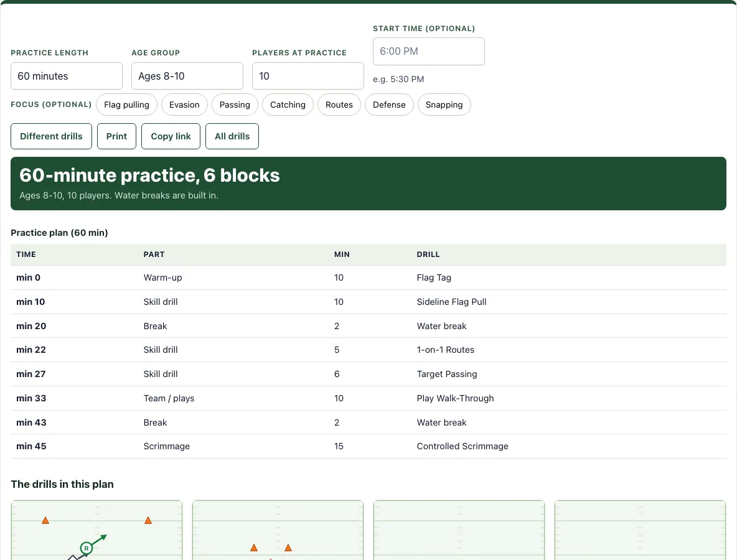
Task: Toggle the Evasion focus chip
Action: tap(184, 105)
